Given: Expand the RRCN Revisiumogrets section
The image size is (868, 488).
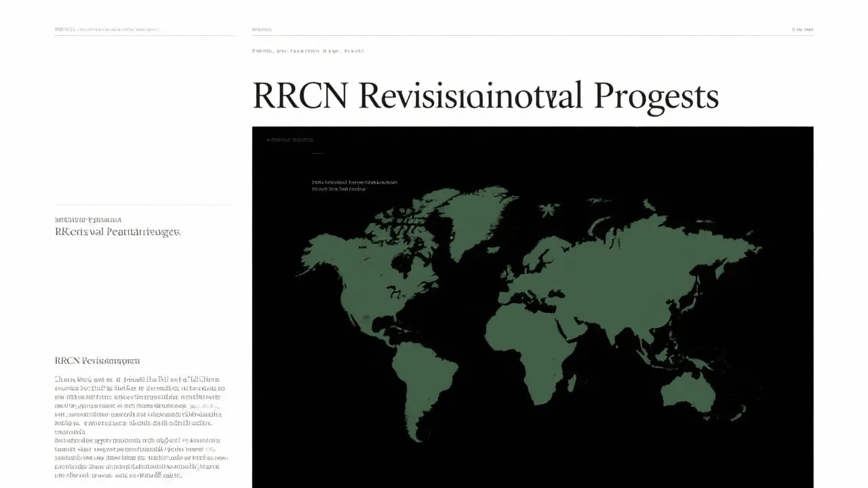Looking at the screenshot, I should coord(97,359).
